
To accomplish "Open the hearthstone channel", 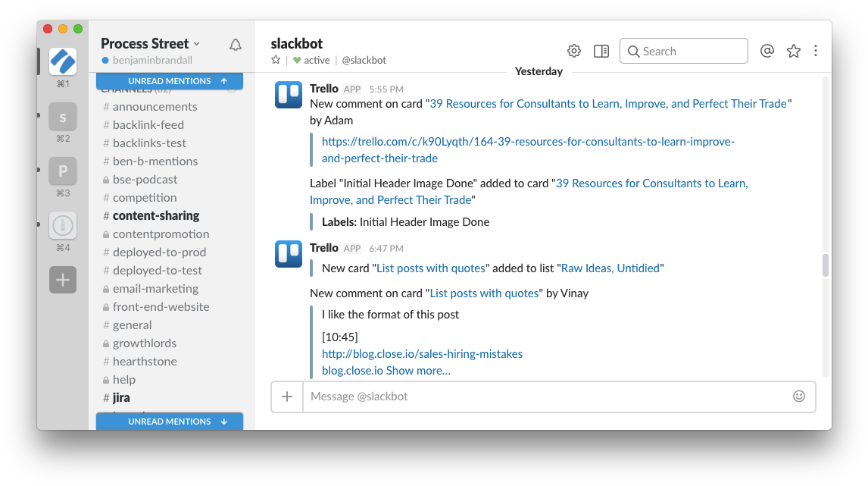I will [x=139, y=362].
